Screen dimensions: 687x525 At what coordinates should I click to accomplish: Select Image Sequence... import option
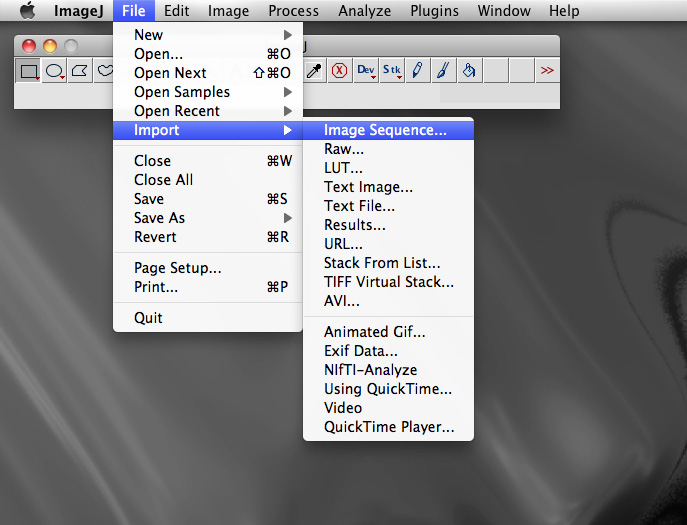[388, 130]
